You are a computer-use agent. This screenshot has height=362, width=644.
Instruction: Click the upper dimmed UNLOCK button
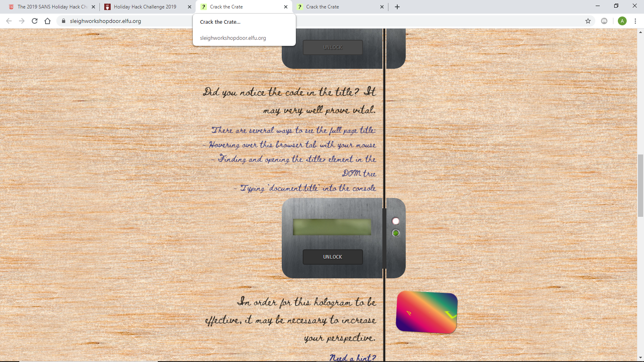click(x=333, y=47)
